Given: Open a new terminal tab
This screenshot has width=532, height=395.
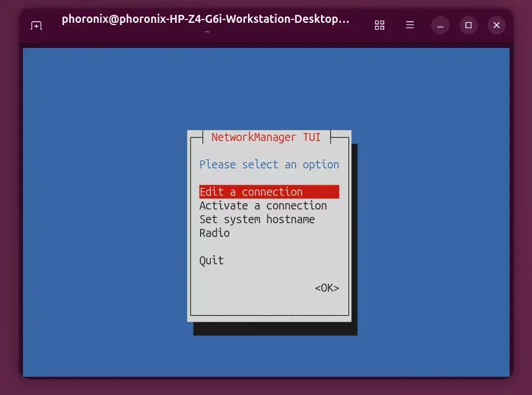Looking at the screenshot, I should click(36, 25).
